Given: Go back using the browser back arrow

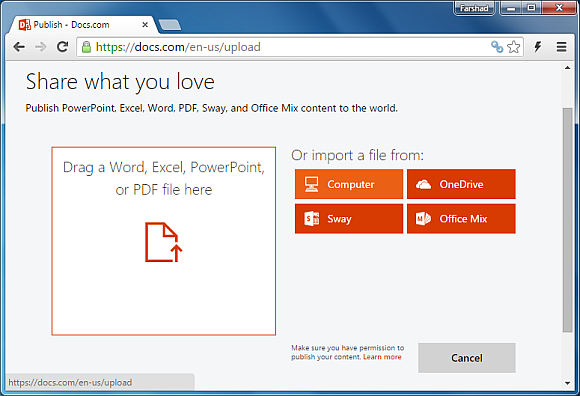Looking at the screenshot, I should pos(19,47).
